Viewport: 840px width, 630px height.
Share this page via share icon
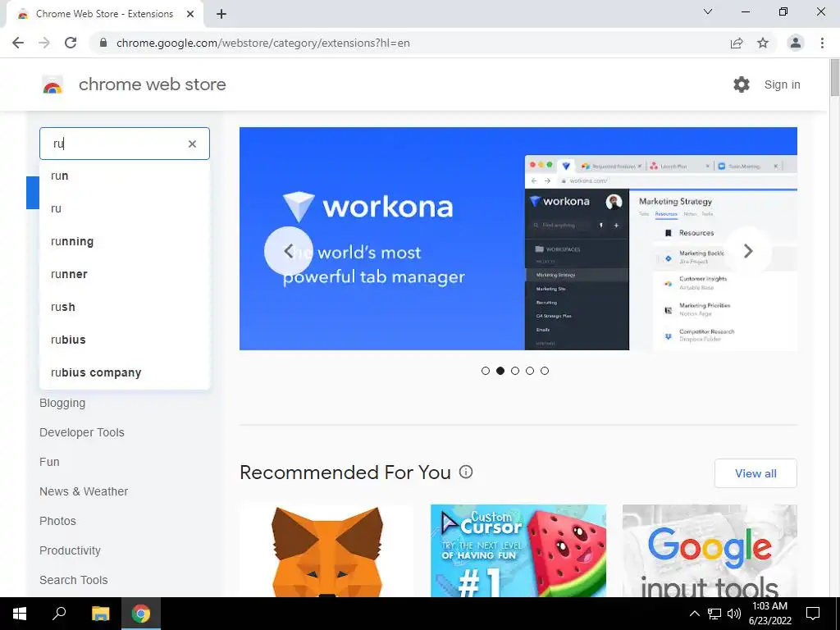pos(737,43)
